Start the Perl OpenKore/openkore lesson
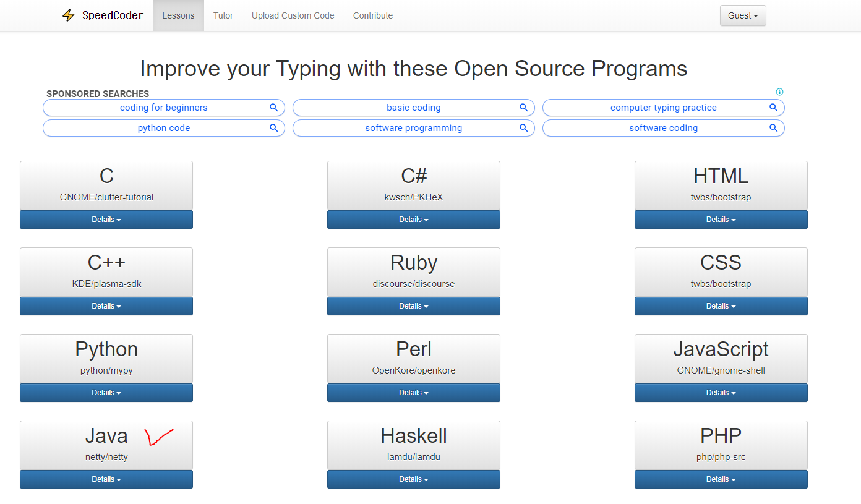This screenshot has height=504, width=861. point(414,359)
